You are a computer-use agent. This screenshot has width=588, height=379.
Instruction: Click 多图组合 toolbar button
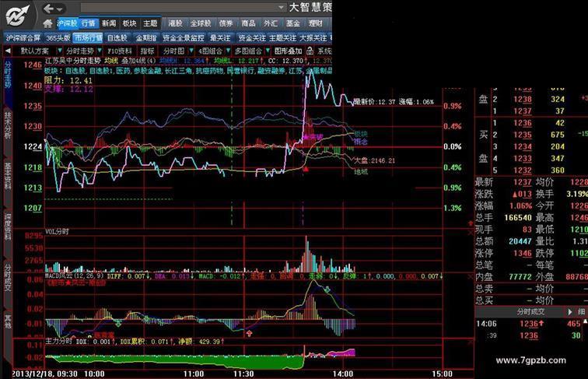(x=248, y=51)
